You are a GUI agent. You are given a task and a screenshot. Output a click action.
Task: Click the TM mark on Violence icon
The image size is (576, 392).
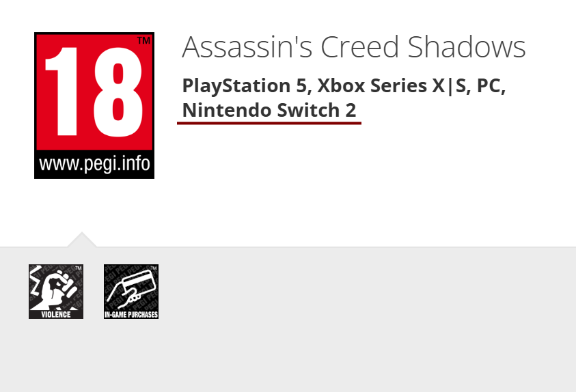(x=79, y=268)
